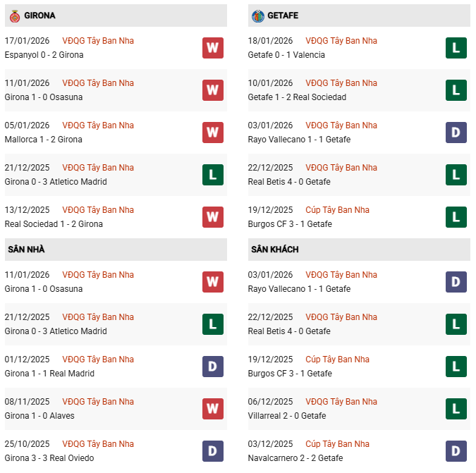Viewport: 476px width, 473px height.
Task: Click the L badge for Getafe 1-2 Real Sociedad
Action: click(x=456, y=90)
